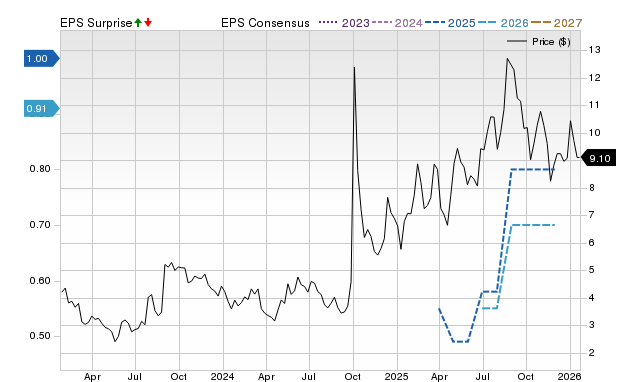Viewport: 640px width, 382px height.
Task: Click the first Jul label on date axis
Action: (x=135, y=376)
